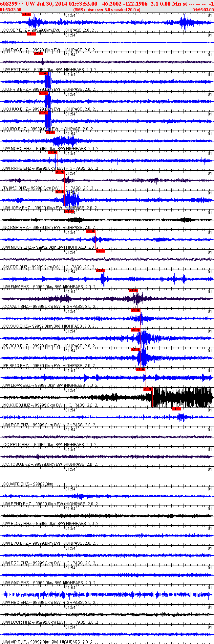Click red pick flag on UW.RVC.EHZ trace

pyautogui.click(x=32, y=34)
